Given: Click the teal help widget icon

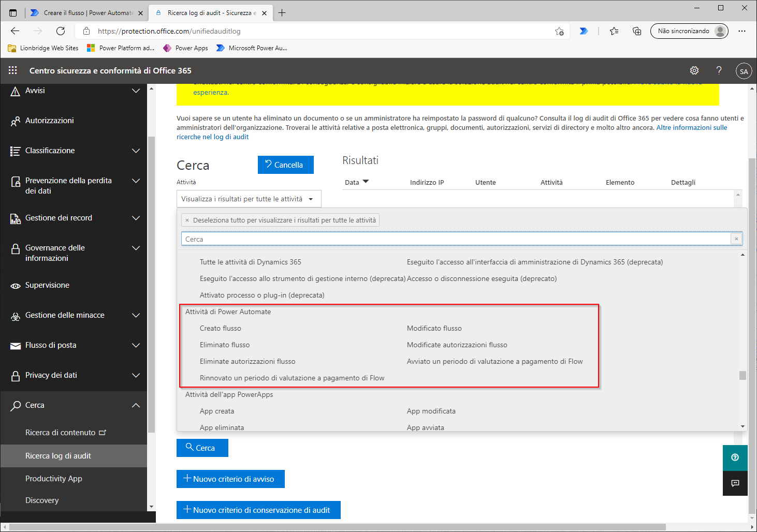Looking at the screenshot, I should click(735, 457).
